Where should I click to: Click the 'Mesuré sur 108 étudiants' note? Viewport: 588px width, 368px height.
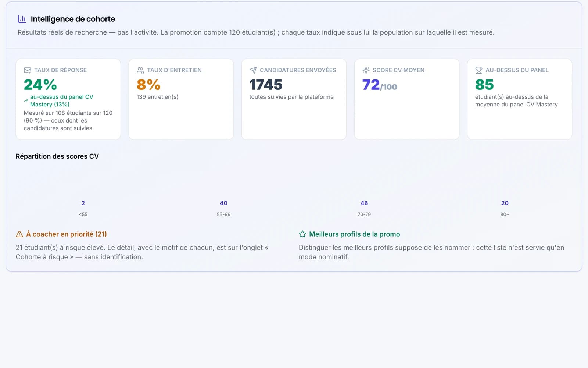[x=68, y=120]
